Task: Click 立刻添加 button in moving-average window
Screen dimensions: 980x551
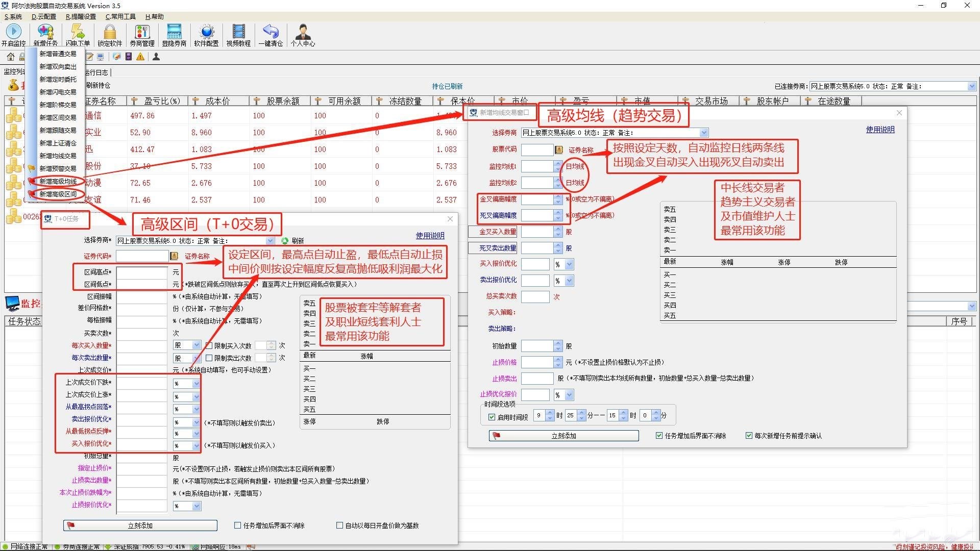Action: pos(564,436)
